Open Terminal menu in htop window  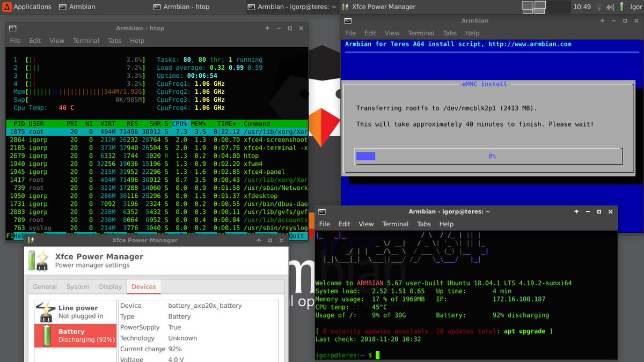point(86,41)
